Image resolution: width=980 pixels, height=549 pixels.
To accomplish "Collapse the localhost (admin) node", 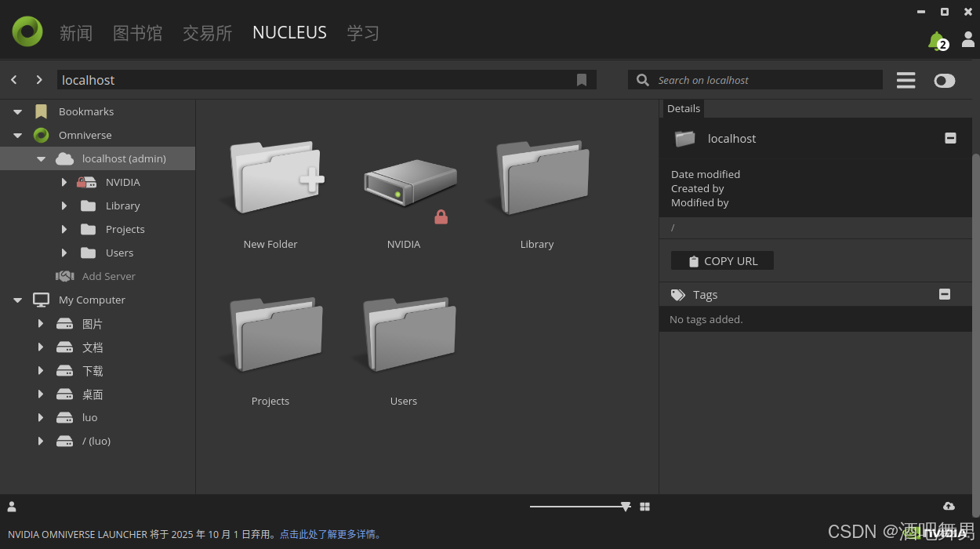I will (41, 159).
